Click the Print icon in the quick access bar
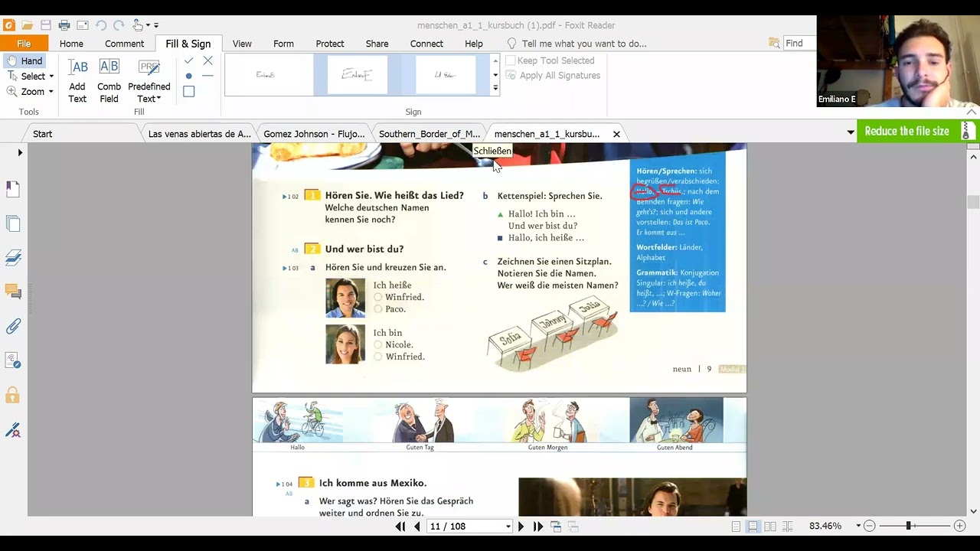The height and width of the screenshot is (551, 980). (64, 25)
